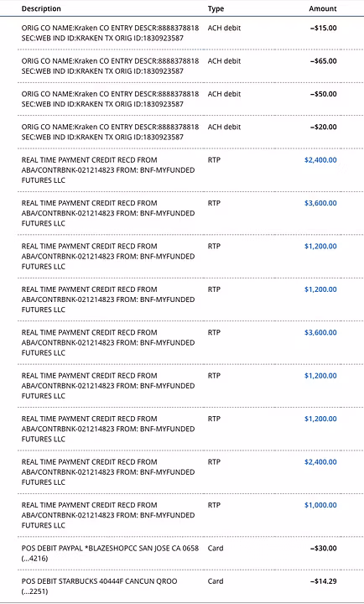Viewport: 364px width, 604px height.
Task: Click the last $2,400.00 credit amount
Action: 320,462
